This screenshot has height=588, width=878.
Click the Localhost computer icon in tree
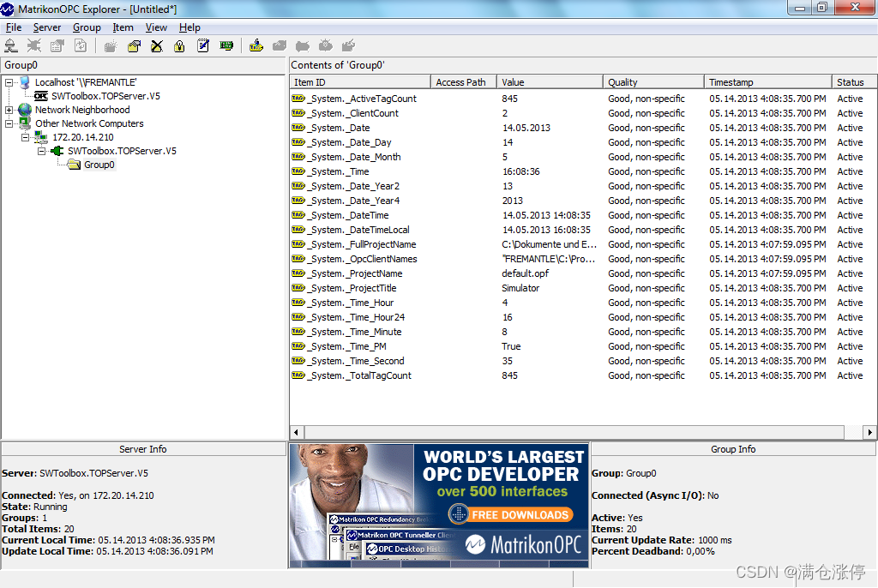pyautogui.click(x=25, y=82)
